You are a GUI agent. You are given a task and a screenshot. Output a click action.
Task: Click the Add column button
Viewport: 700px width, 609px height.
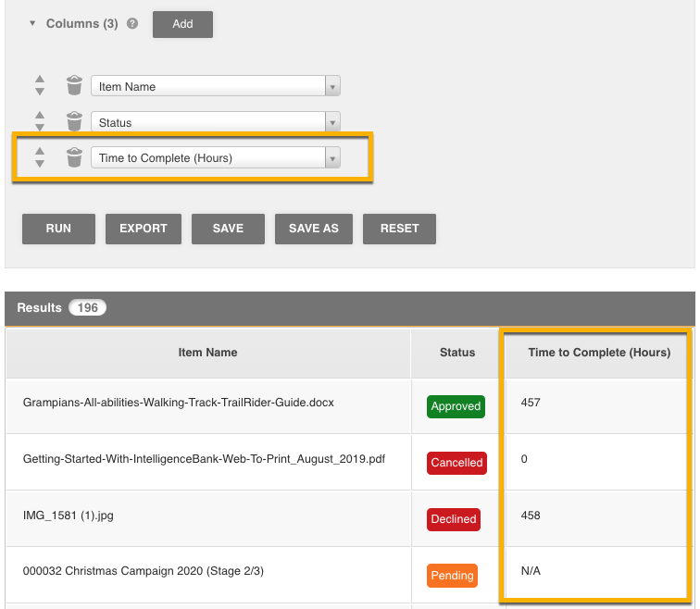(x=182, y=24)
